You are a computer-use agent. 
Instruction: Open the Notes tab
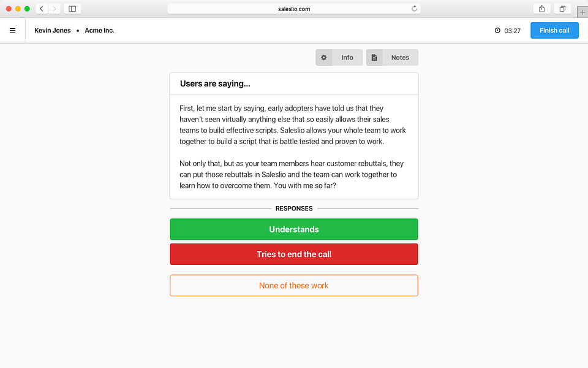[x=392, y=58]
